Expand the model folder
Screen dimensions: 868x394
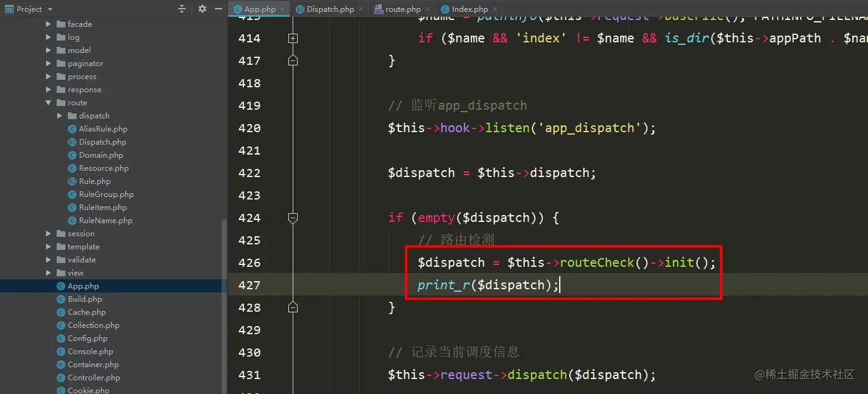tap(49, 50)
